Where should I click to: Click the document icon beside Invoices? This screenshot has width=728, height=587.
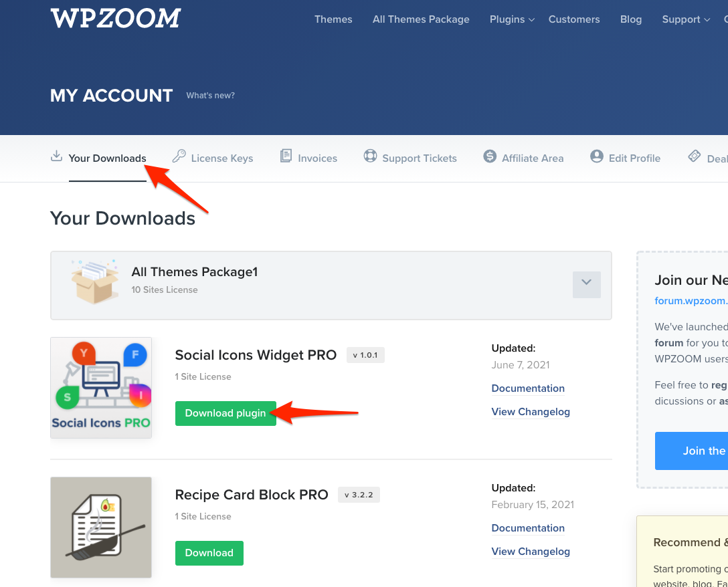(x=286, y=156)
